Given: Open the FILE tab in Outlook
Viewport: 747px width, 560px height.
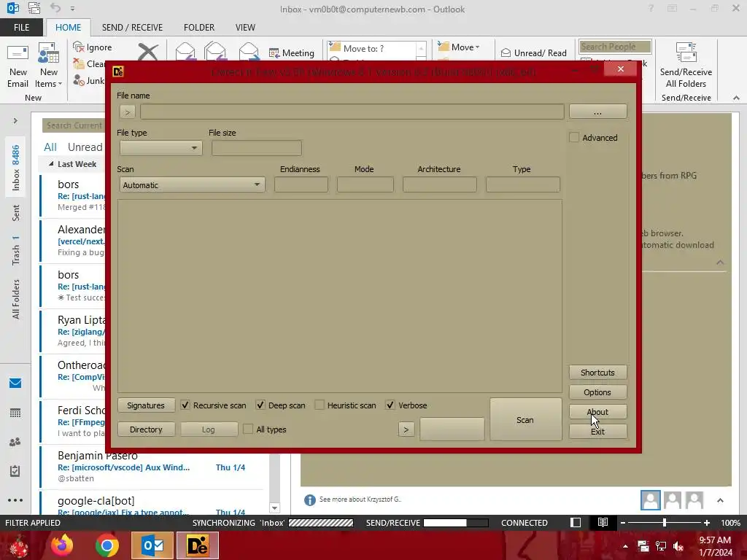Looking at the screenshot, I should click(21, 27).
